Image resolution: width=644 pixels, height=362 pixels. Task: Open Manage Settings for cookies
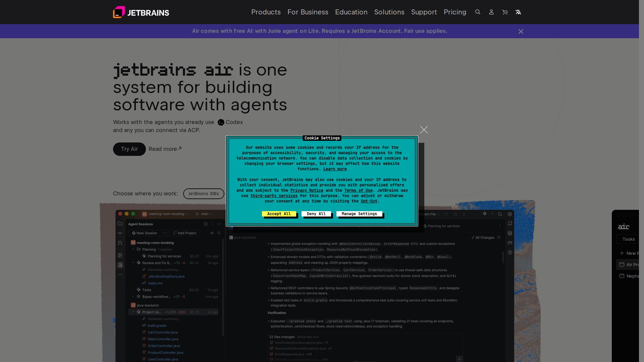click(359, 214)
